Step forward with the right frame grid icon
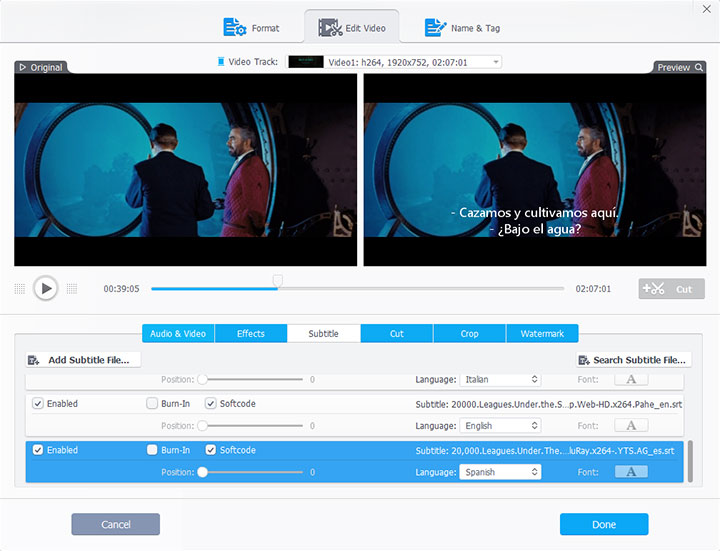The height and width of the screenshot is (551, 720). click(72, 289)
